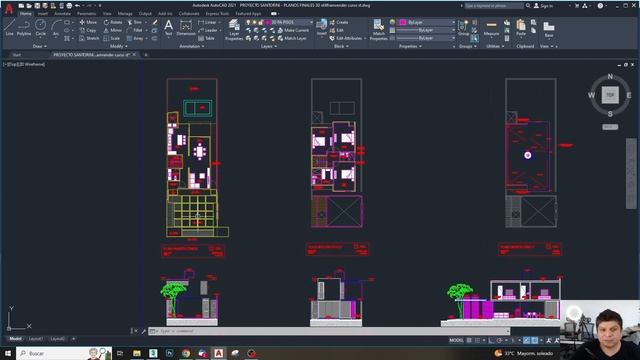This screenshot has width=640, height=360.
Task: Select the Circle tool
Action: 40,28
